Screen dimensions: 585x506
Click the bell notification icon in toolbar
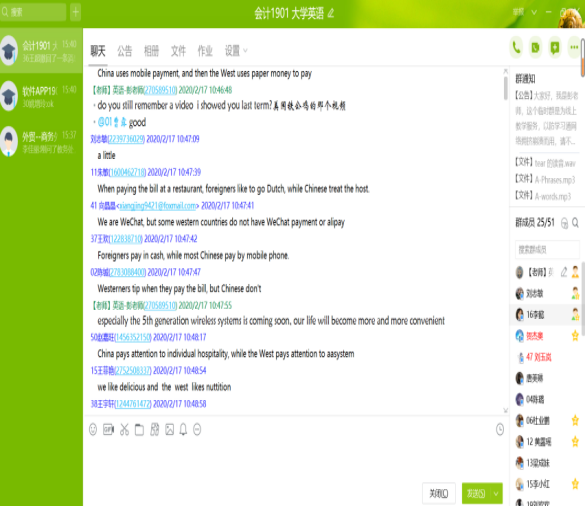tap(183, 430)
